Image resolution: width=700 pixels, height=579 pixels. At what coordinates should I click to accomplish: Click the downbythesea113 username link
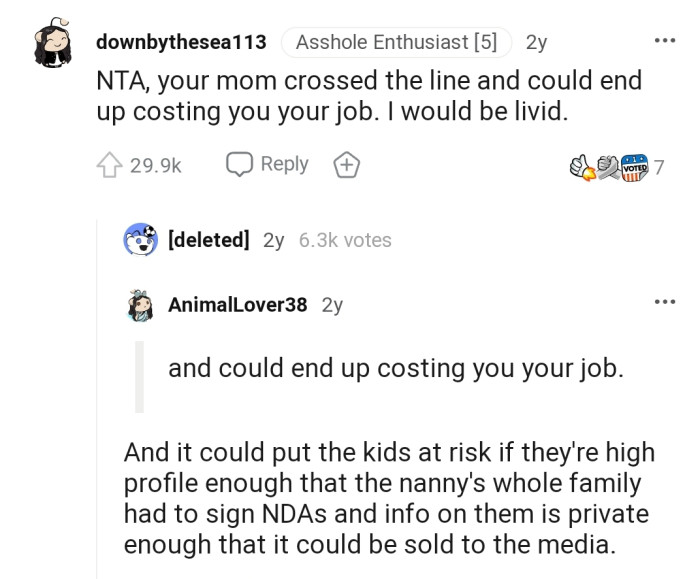[181, 42]
